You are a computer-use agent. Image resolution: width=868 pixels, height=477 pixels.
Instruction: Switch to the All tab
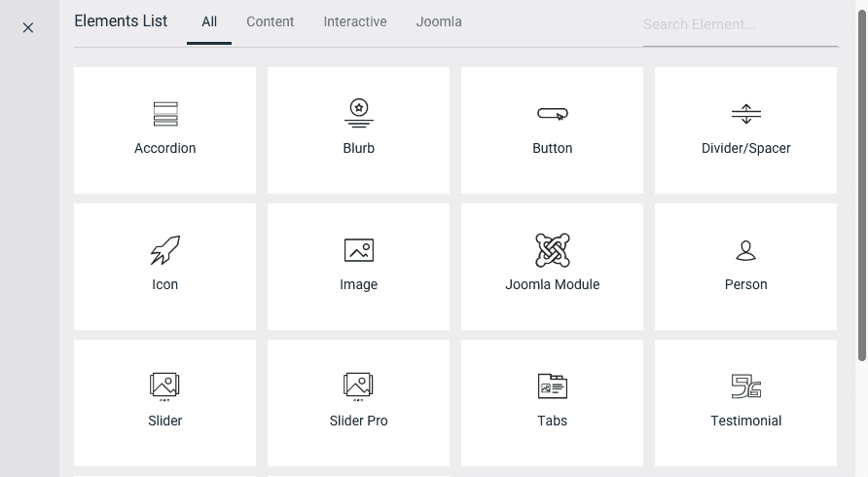click(209, 21)
